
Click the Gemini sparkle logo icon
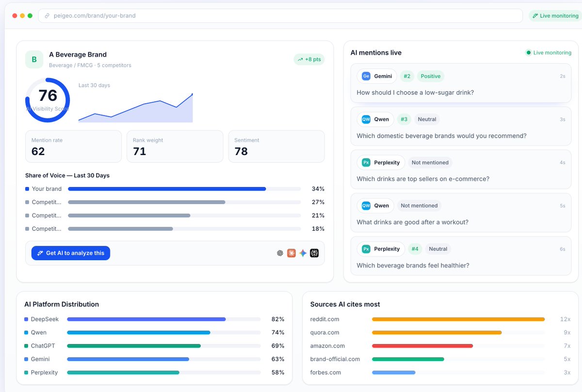click(303, 253)
